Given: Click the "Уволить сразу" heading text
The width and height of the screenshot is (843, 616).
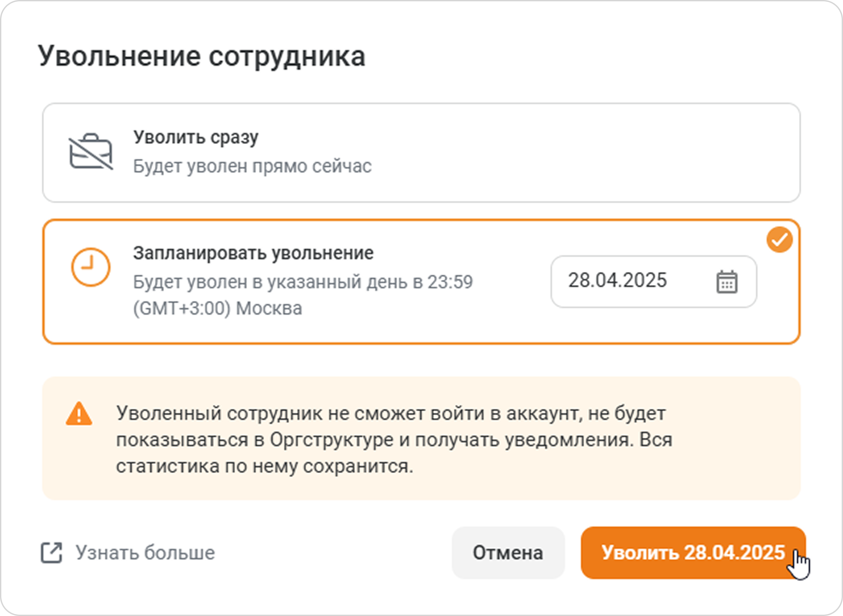Looking at the screenshot, I should point(196,138).
